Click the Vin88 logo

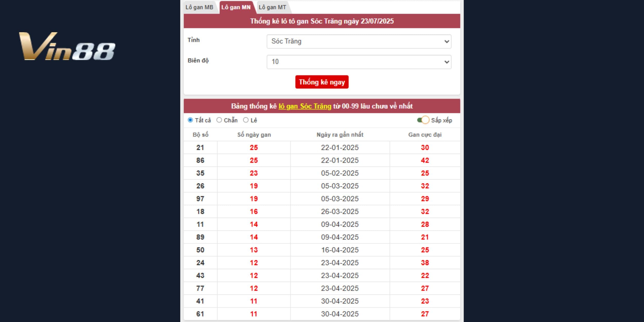pos(67,46)
